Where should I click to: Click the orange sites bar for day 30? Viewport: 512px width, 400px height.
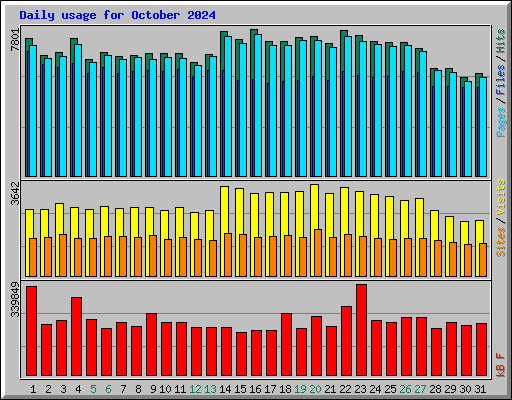(x=468, y=260)
